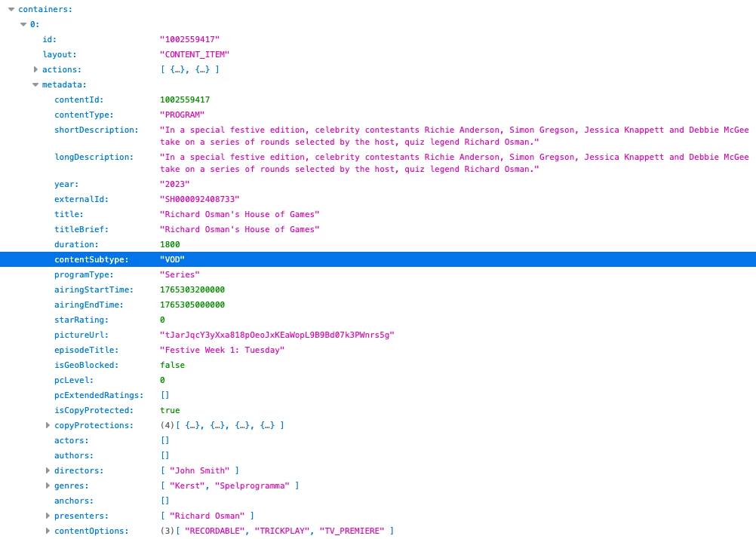Select the airingStartTime key

coord(94,290)
